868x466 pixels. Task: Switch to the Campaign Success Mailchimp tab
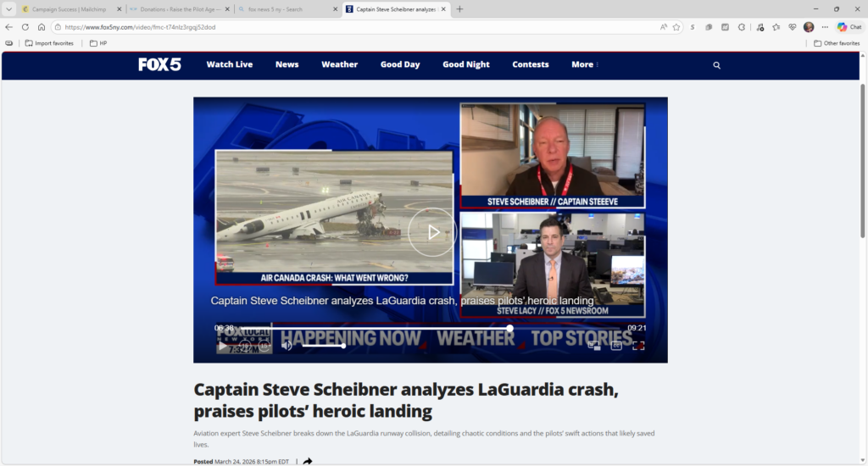(x=69, y=9)
